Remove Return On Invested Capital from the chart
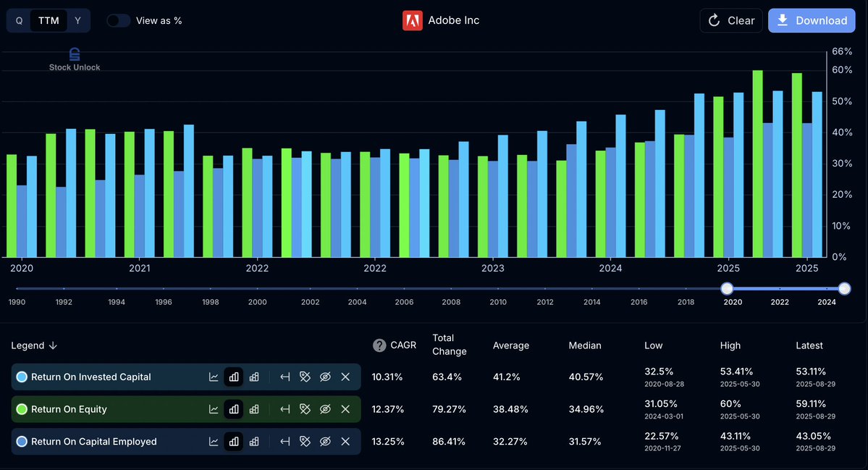This screenshot has width=868, height=470. click(x=345, y=377)
